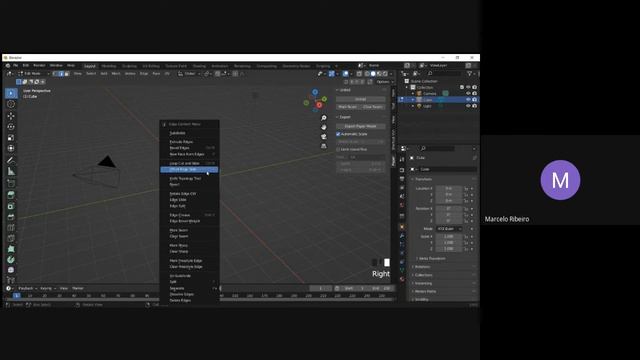The image size is (640, 360).
Task: Toggle viewport overlays button in header
Action: 346,74
